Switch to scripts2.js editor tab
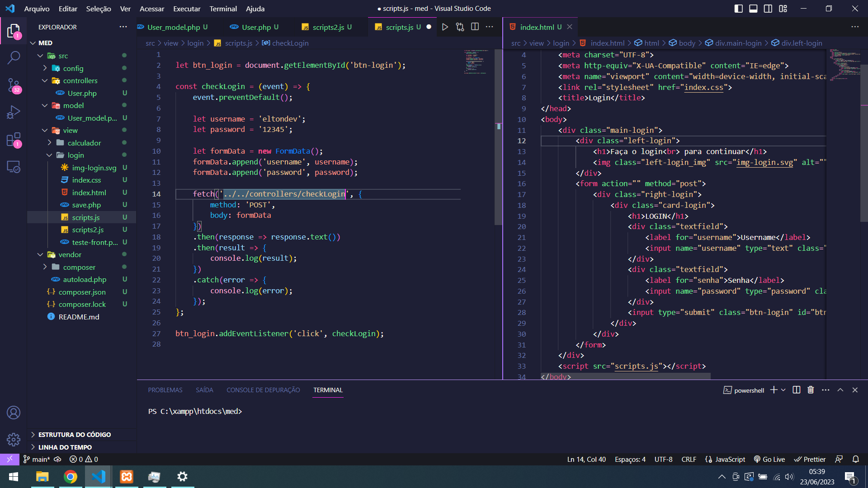 pyautogui.click(x=328, y=27)
